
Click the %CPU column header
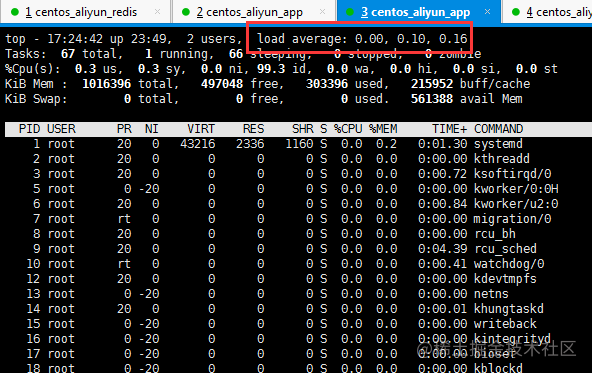(348, 129)
